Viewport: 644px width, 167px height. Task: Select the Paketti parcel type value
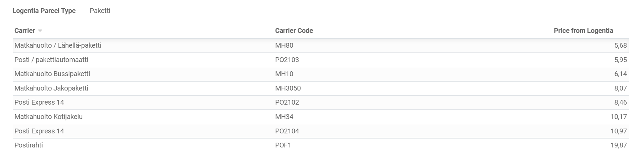click(100, 11)
